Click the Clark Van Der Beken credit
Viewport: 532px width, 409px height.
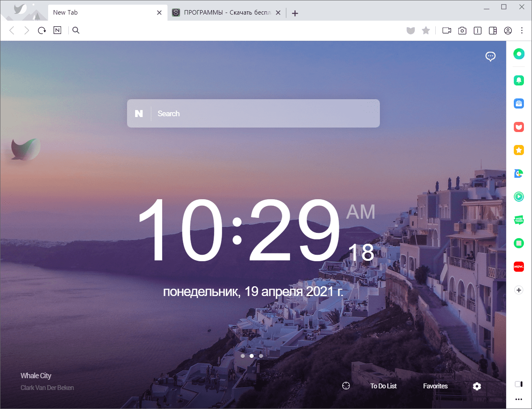point(47,388)
